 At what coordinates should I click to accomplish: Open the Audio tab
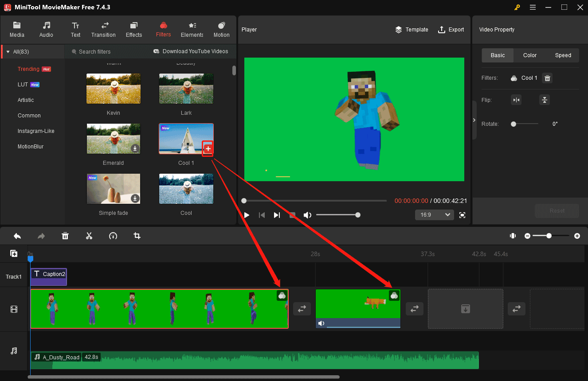click(x=46, y=30)
